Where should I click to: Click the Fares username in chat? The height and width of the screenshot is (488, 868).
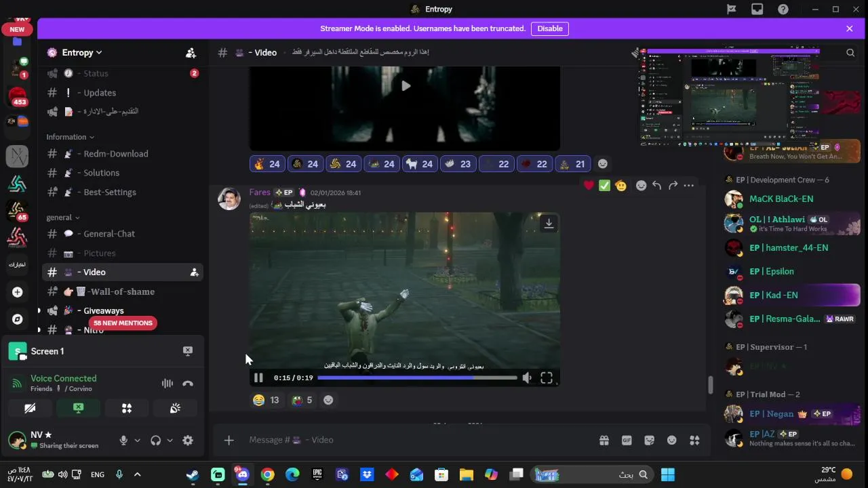click(260, 192)
